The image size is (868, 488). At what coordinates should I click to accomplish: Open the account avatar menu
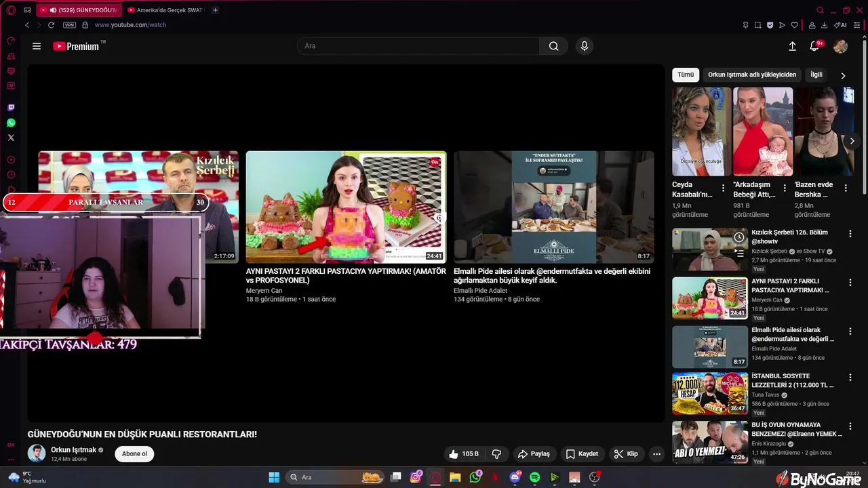coord(840,46)
